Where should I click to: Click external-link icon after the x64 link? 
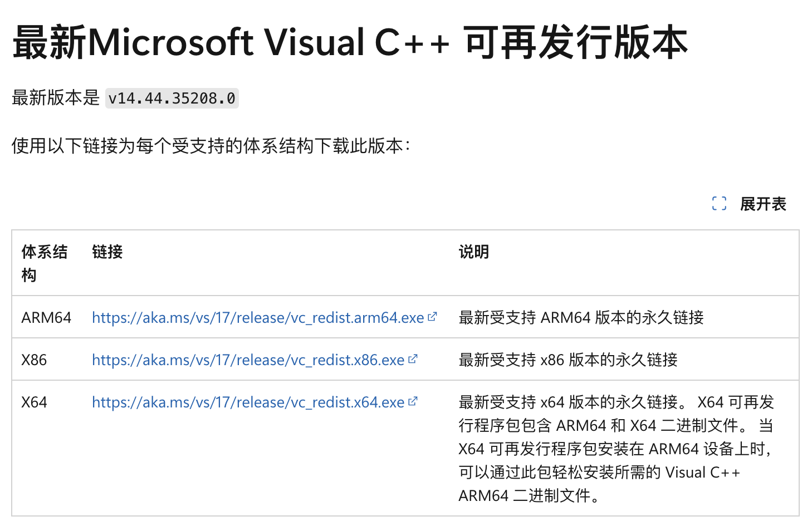pyautogui.click(x=413, y=401)
